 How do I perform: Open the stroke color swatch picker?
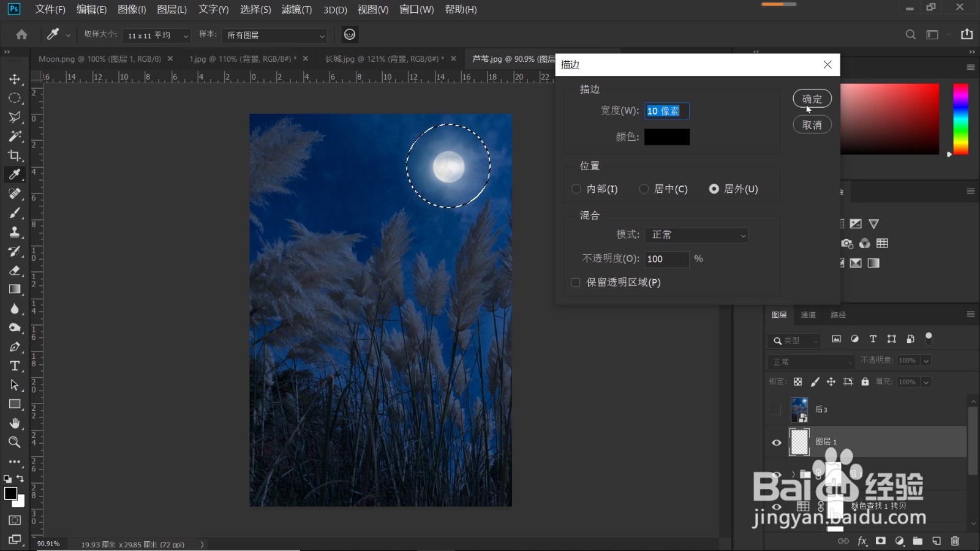[668, 137]
